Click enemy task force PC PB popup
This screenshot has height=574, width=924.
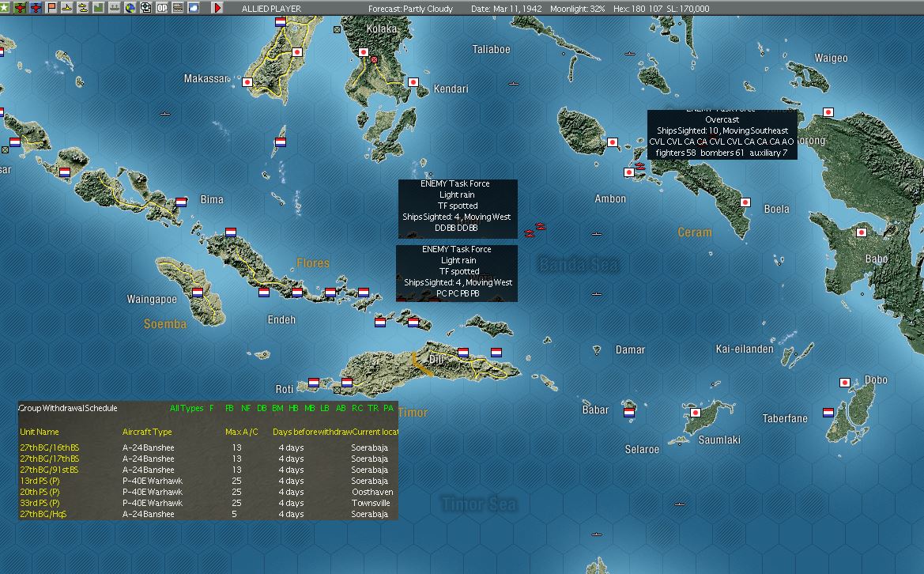457,274
